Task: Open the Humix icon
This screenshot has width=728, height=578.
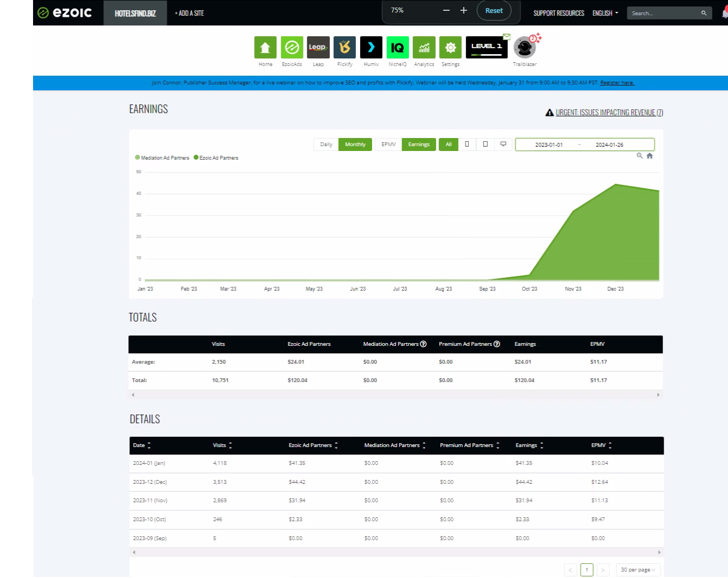Action: point(371,48)
